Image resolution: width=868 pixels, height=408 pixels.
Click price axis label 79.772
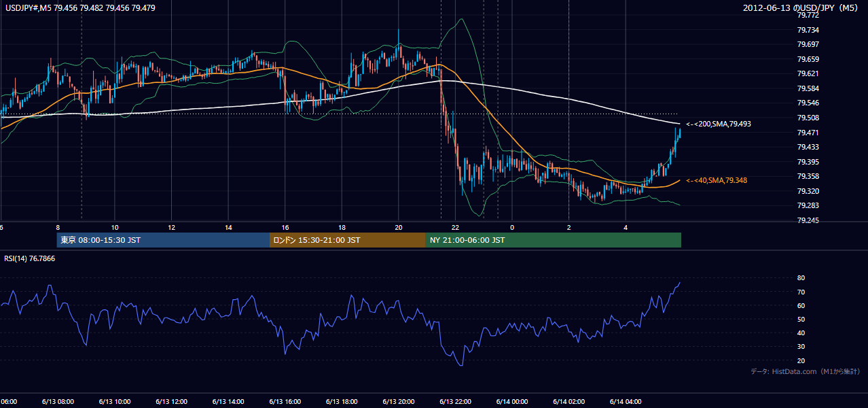point(808,15)
